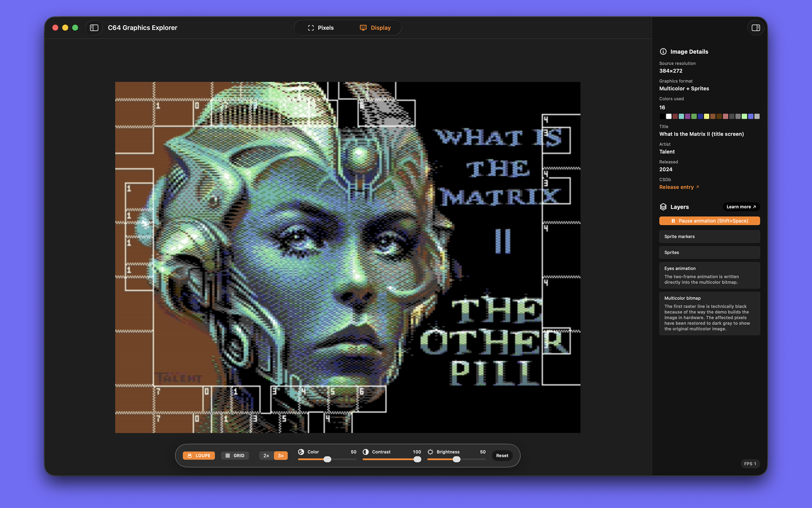The width and height of the screenshot is (812, 508).
Task: Click the release year "2024"
Action: pos(666,169)
